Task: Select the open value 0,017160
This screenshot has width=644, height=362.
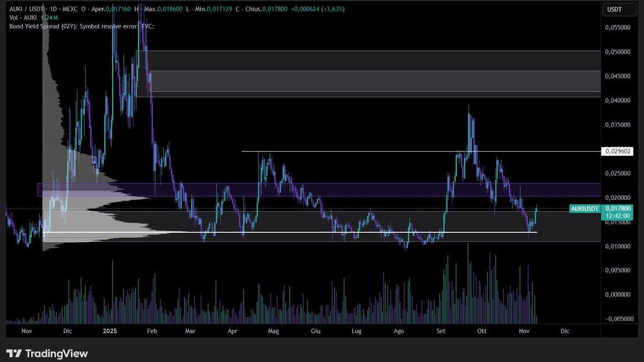Action: point(118,10)
